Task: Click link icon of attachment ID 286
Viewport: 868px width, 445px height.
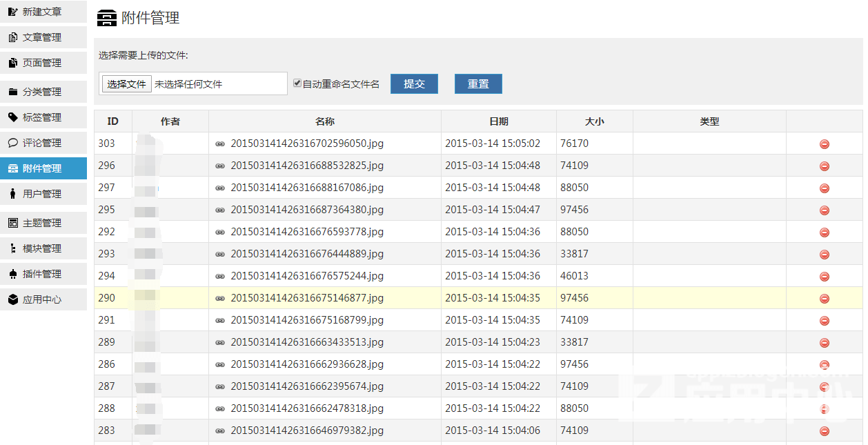Action: pos(220,365)
